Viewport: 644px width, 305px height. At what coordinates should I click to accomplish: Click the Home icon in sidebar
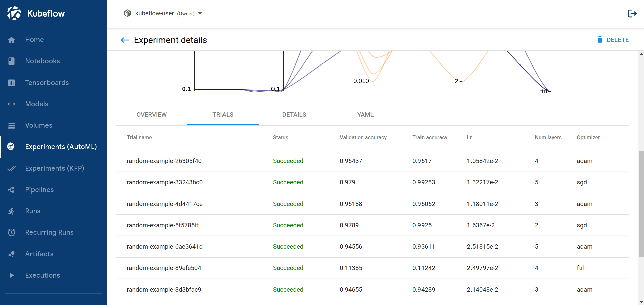coord(12,40)
